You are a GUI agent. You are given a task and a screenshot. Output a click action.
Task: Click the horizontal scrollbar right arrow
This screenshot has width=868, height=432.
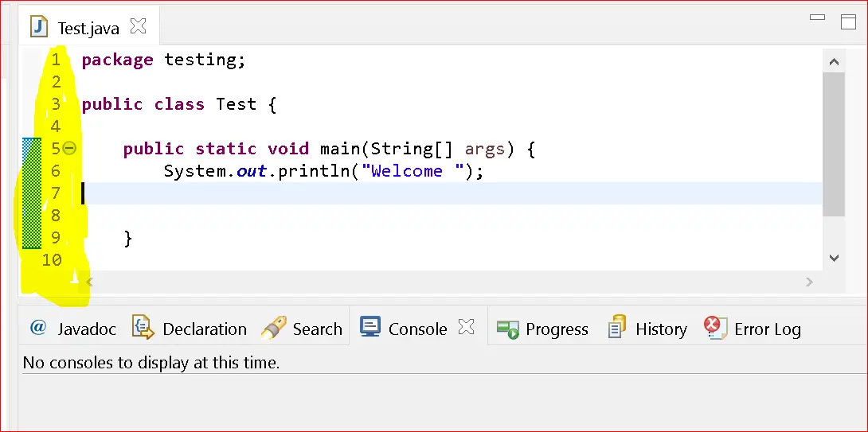tap(809, 282)
